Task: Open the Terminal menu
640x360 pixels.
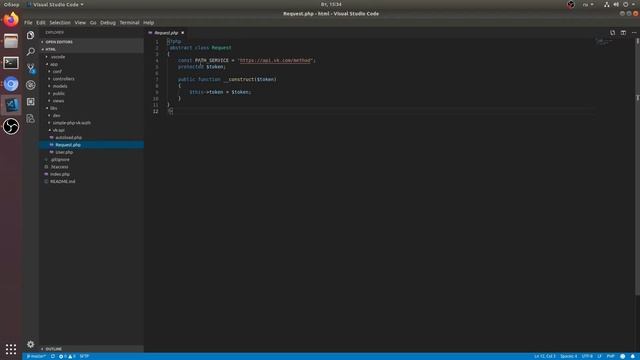Action: [129, 23]
